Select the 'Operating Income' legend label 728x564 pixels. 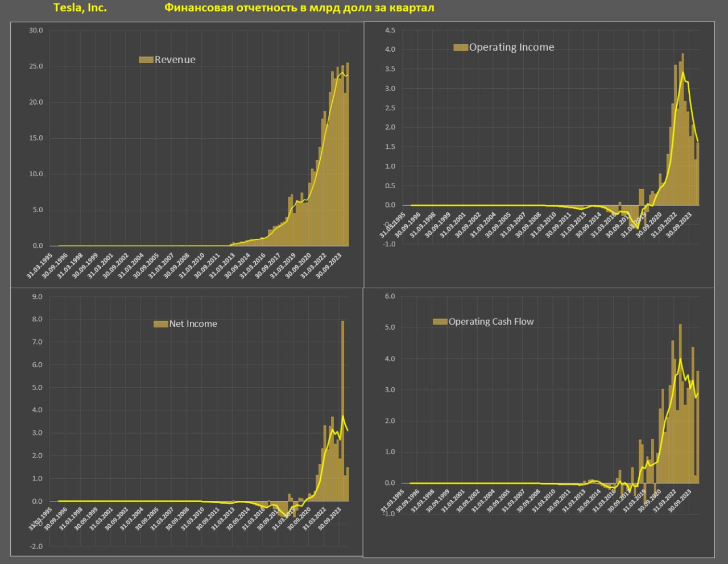pyautogui.click(x=511, y=47)
